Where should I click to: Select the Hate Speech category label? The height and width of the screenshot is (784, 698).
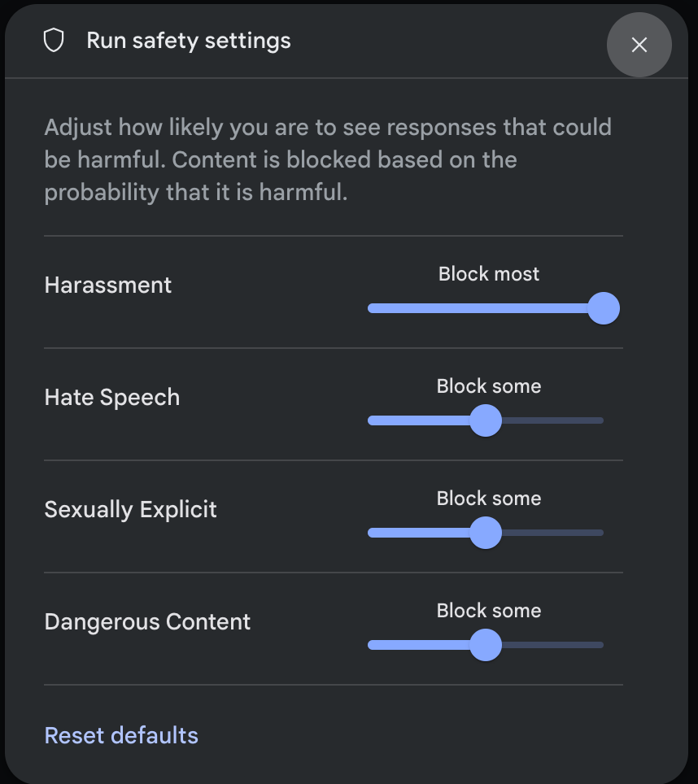(111, 398)
